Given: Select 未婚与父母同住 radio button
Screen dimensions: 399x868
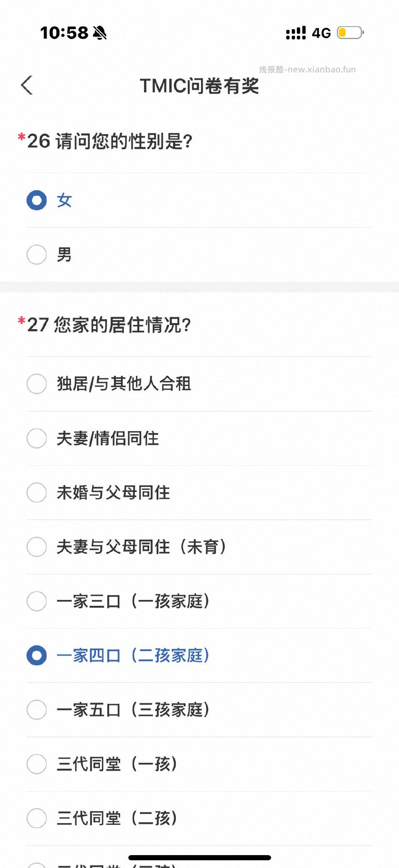Looking at the screenshot, I should pos(37,493).
